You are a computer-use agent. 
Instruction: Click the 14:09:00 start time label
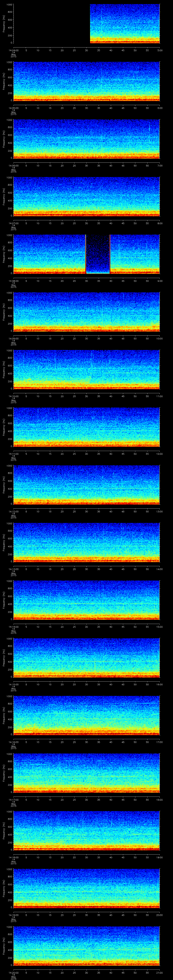13,339
